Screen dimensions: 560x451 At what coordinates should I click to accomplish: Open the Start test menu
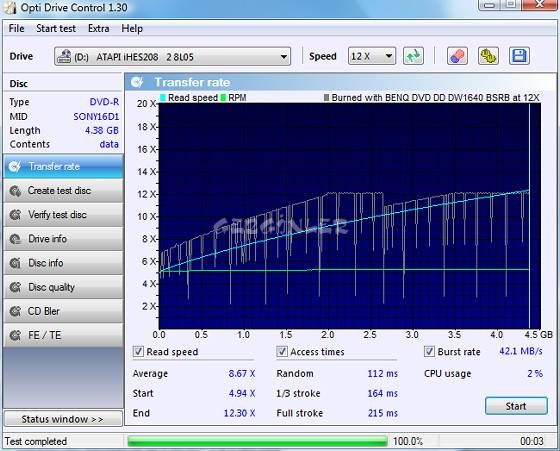click(56, 29)
